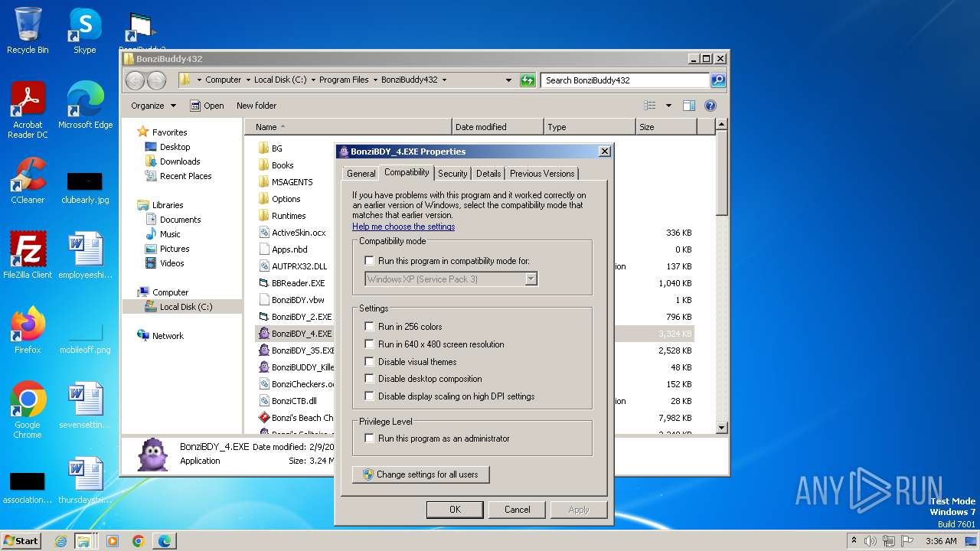Click the address bar refresh icon
Image resolution: width=980 pixels, height=551 pixels.
click(x=528, y=80)
